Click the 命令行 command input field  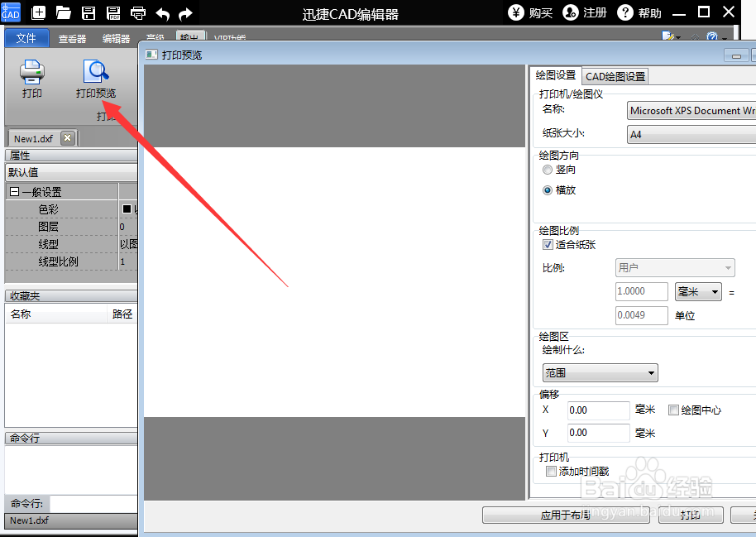pyautogui.click(x=93, y=504)
